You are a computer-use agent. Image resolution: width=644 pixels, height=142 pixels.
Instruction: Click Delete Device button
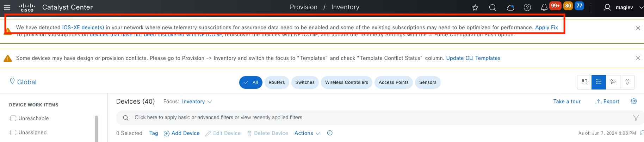click(267, 133)
